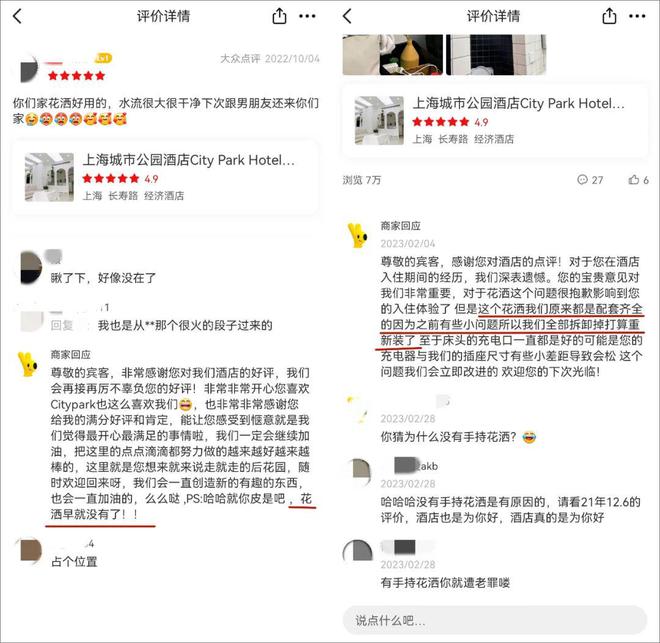
Task: Open three-dot more menu on right screen
Action: (637, 16)
